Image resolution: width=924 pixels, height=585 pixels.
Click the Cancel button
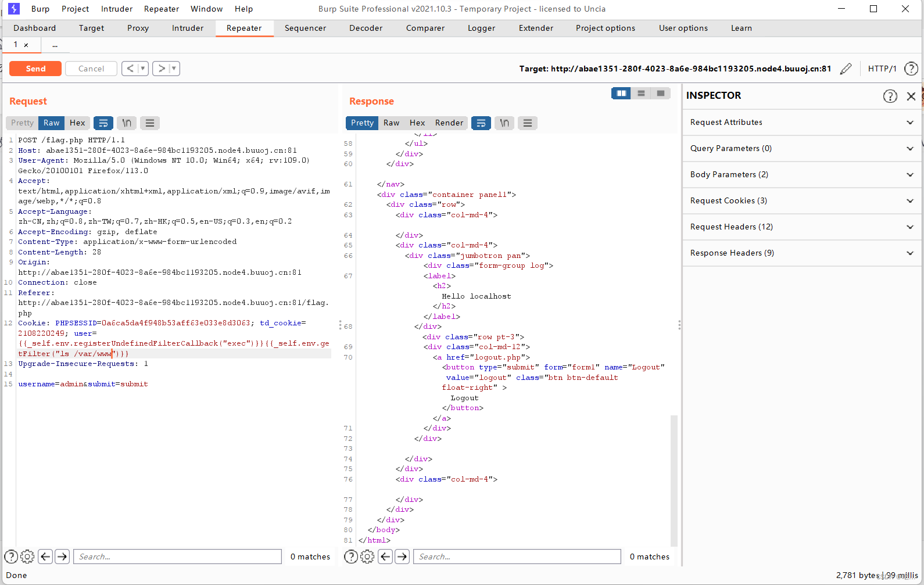tap(91, 69)
